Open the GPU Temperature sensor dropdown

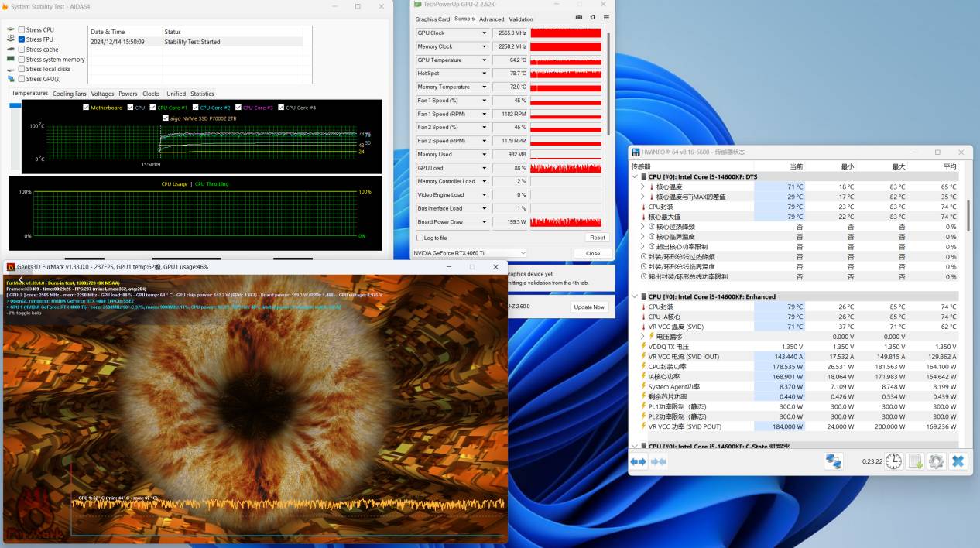click(485, 60)
